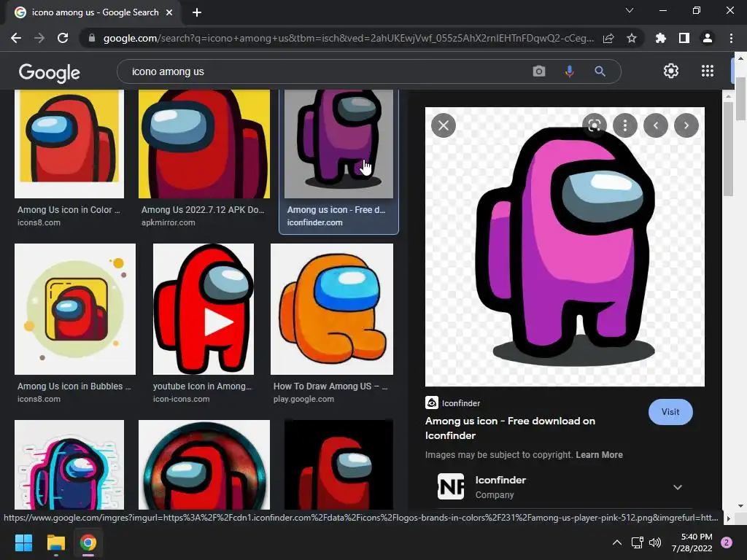
Task: Search inside image with Lens icon
Action: pos(594,125)
